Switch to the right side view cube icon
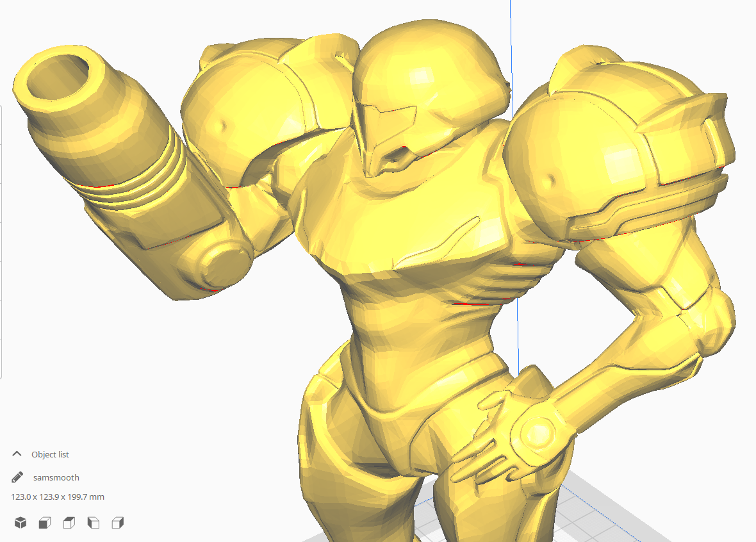756x542 pixels. click(118, 523)
